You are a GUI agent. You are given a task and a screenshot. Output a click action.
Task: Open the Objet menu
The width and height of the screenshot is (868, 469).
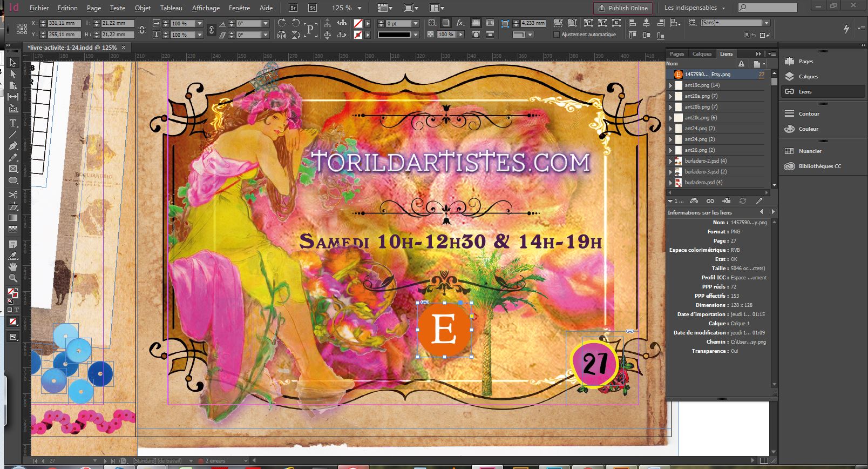[x=143, y=8]
